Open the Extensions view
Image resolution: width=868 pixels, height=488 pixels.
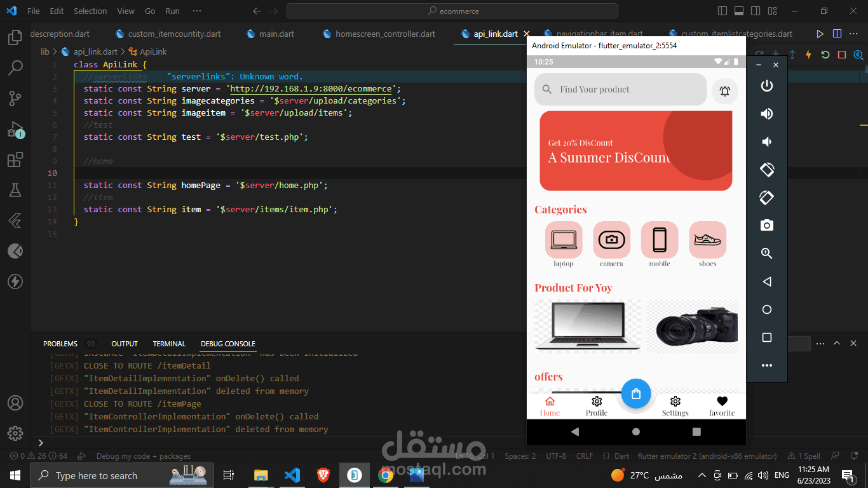coord(15,159)
